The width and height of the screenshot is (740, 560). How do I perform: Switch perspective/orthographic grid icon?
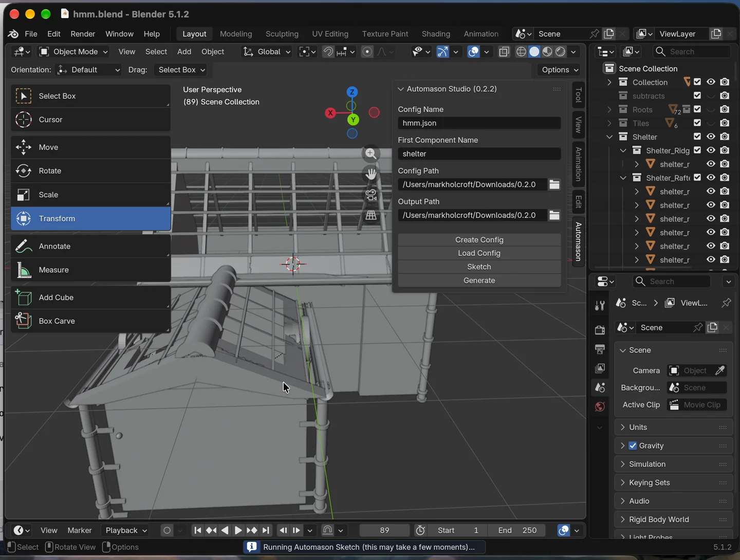click(371, 216)
